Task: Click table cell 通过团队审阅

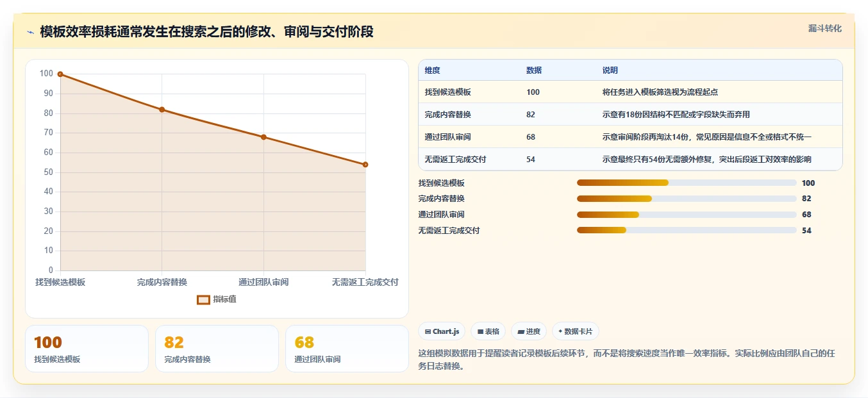Action: [447, 137]
